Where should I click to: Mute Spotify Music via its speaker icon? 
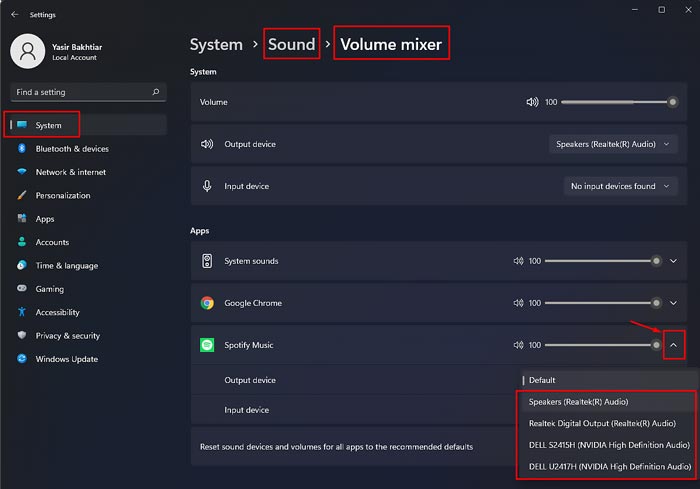click(x=518, y=345)
